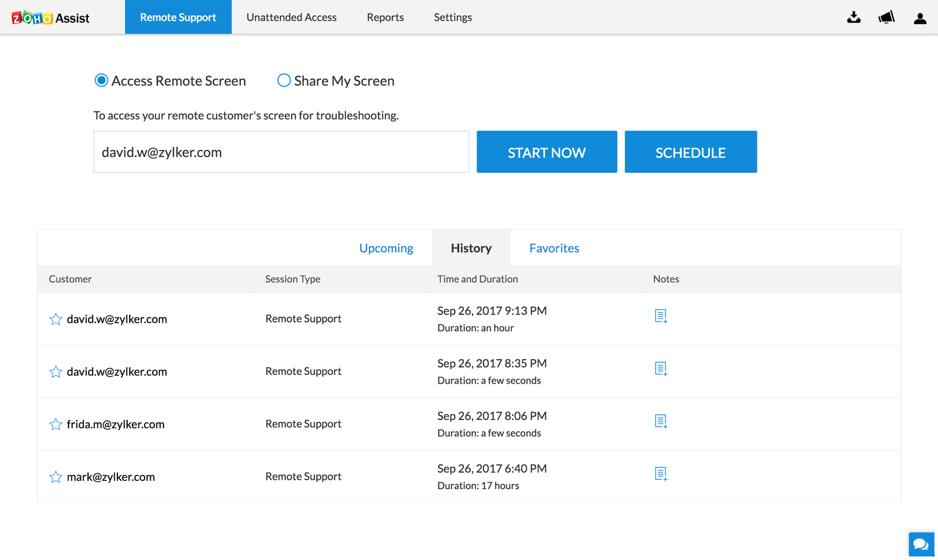Add note for Sep 26 9:13 PM session

click(661, 316)
